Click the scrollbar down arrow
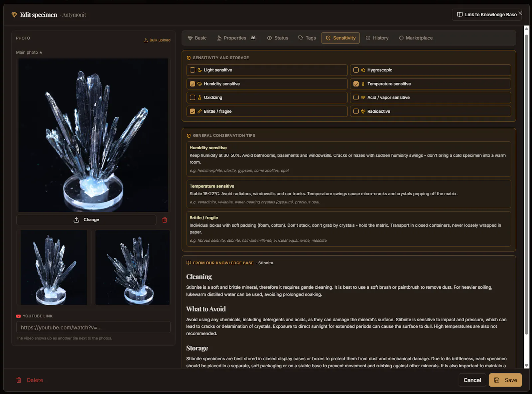Screen dimensions: 532x394 click(526, 365)
